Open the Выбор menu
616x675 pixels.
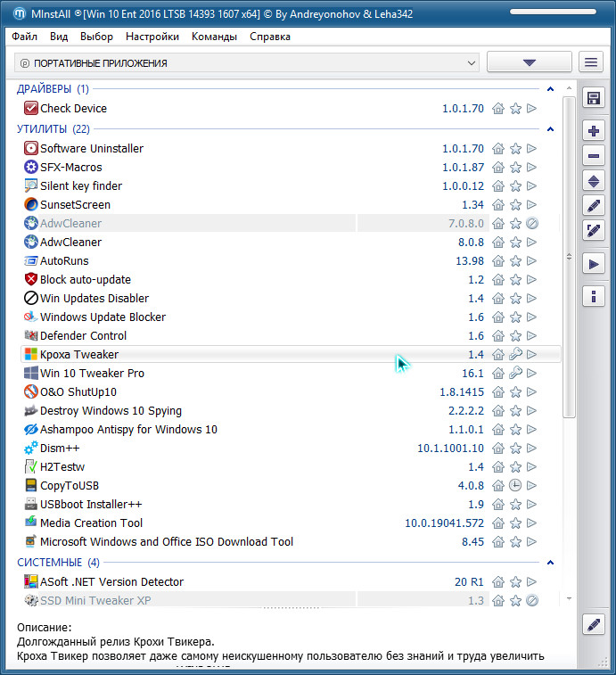coord(96,37)
